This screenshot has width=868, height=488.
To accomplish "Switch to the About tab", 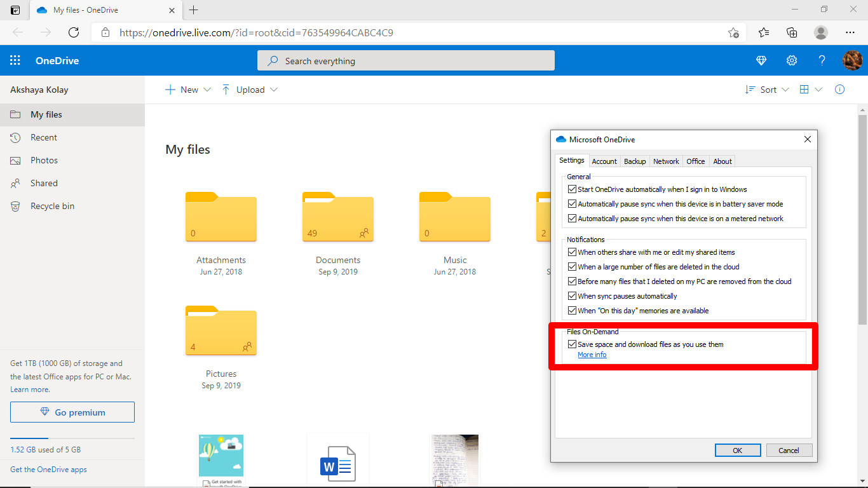I will pyautogui.click(x=722, y=161).
